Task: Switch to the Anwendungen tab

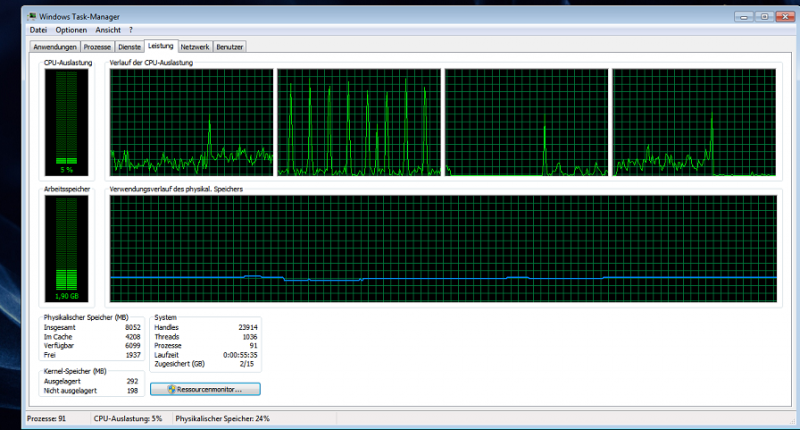Action: tap(55, 47)
